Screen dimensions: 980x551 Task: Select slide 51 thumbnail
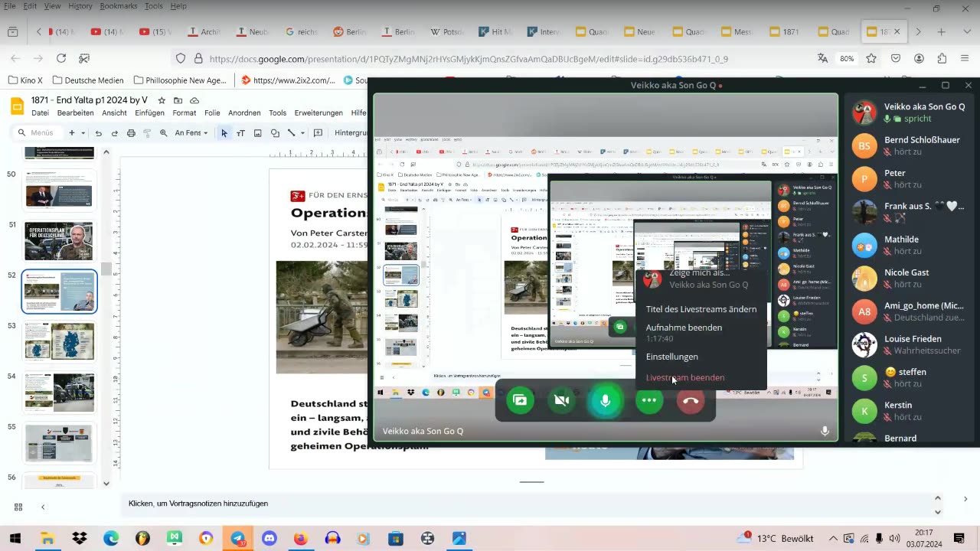(x=59, y=241)
